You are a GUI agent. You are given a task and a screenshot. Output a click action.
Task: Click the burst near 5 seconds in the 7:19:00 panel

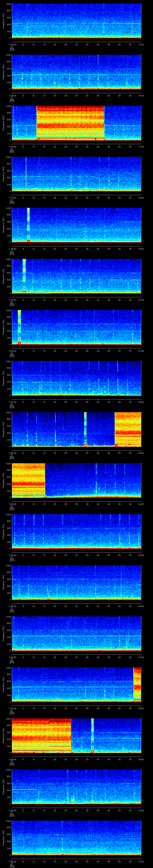[x=24, y=276]
